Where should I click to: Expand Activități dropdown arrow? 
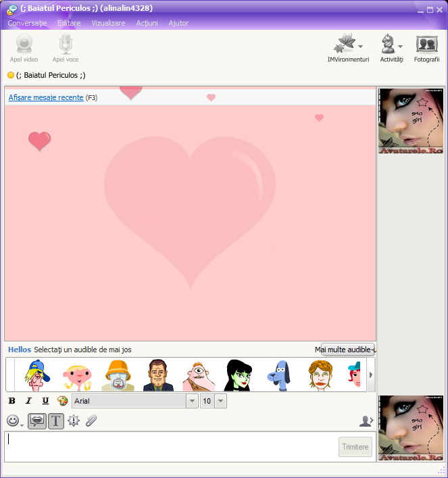[400, 47]
